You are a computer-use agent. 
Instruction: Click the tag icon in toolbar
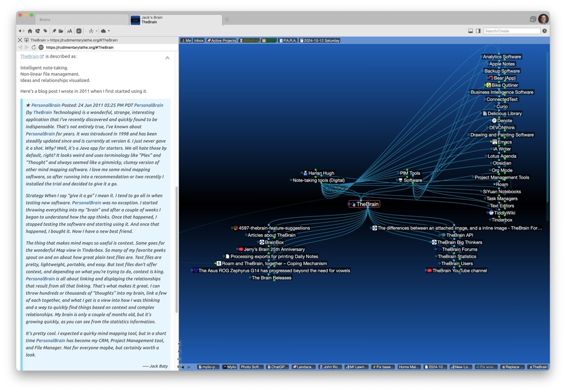[x=45, y=31]
